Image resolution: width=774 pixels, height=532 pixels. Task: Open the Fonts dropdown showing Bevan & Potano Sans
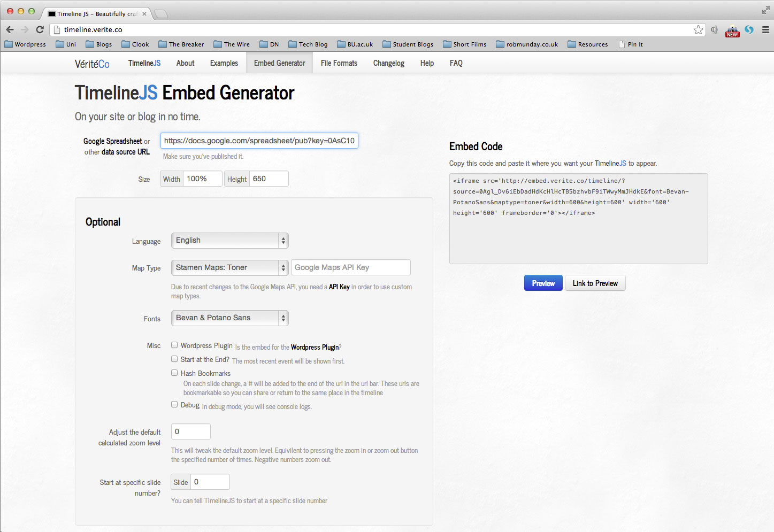[x=230, y=318]
